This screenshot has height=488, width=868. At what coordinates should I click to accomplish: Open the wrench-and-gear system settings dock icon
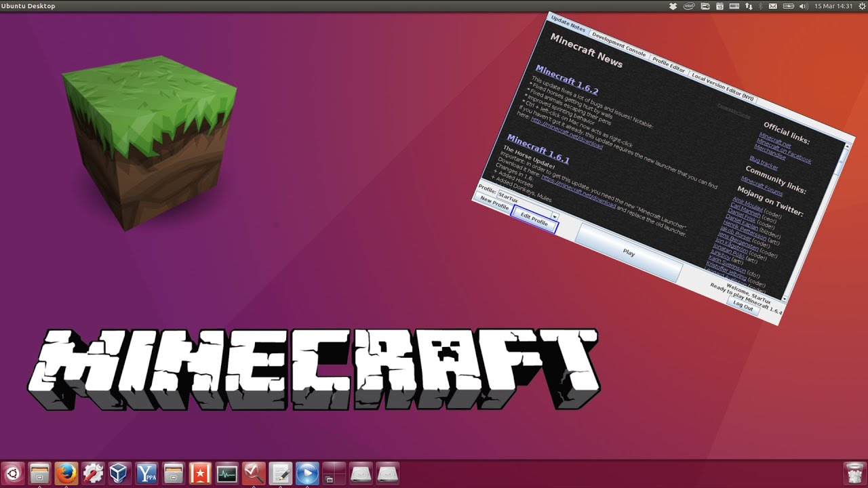pos(93,473)
